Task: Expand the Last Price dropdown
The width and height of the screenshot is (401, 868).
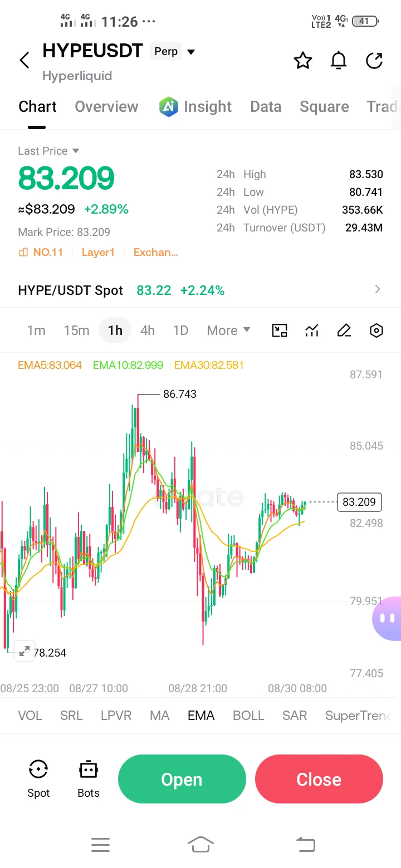Action: 76,151
